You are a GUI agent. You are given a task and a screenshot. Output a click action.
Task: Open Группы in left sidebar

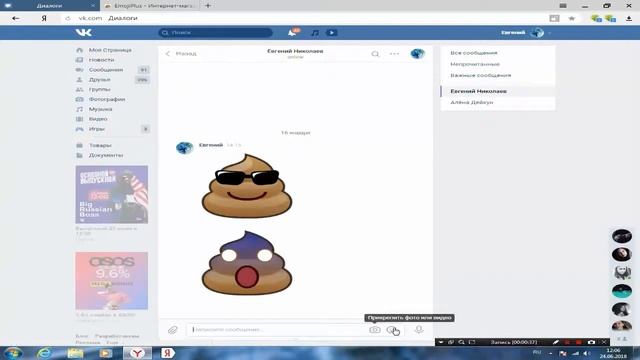click(x=99, y=89)
